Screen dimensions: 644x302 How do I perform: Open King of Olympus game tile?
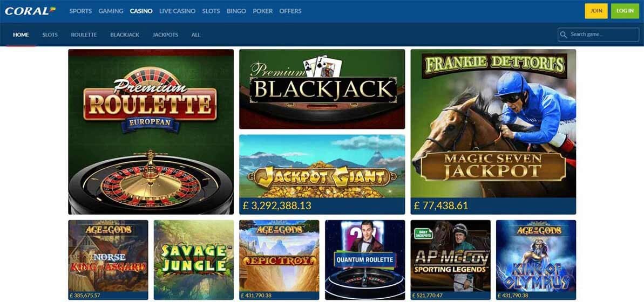coord(536,260)
